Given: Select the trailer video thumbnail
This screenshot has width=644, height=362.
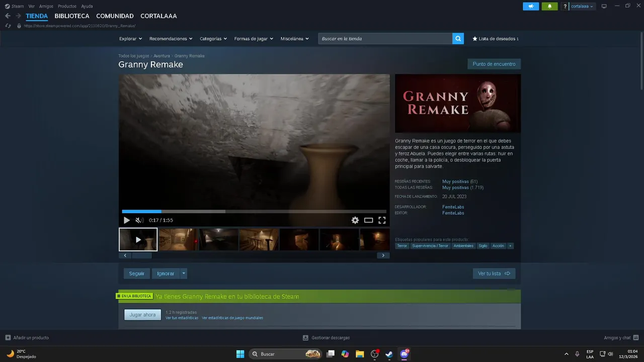Looking at the screenshot, I should (138, 239).
